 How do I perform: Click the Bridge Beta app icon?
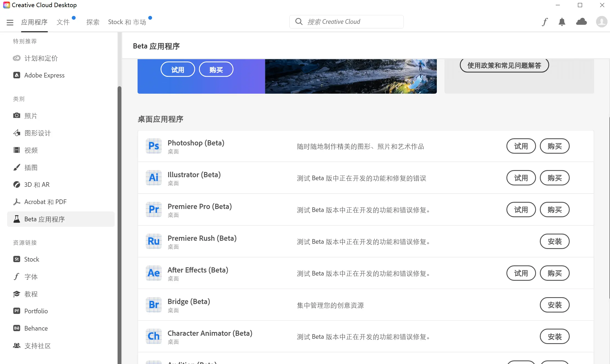point(153,304)
